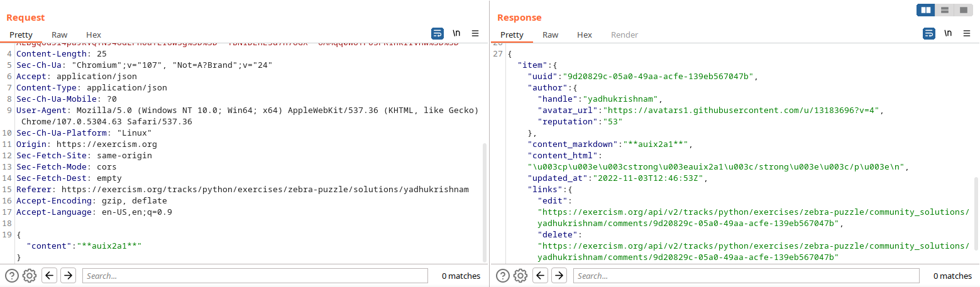
Task: Go to previous match in Request
Action: pos(49,276)
